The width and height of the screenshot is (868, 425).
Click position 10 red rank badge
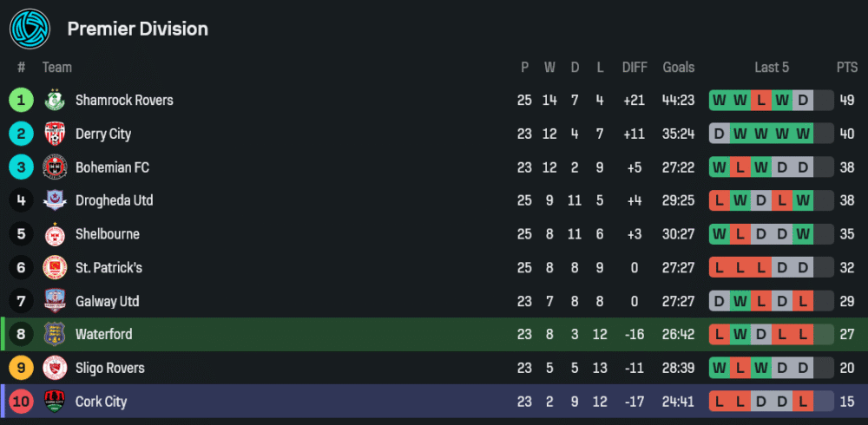[21, 402]
